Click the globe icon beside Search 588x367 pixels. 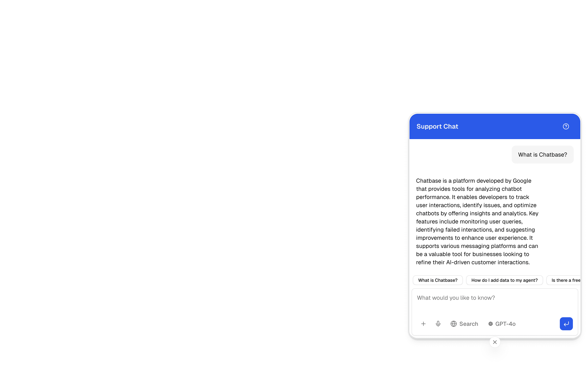tap(453, 324)
